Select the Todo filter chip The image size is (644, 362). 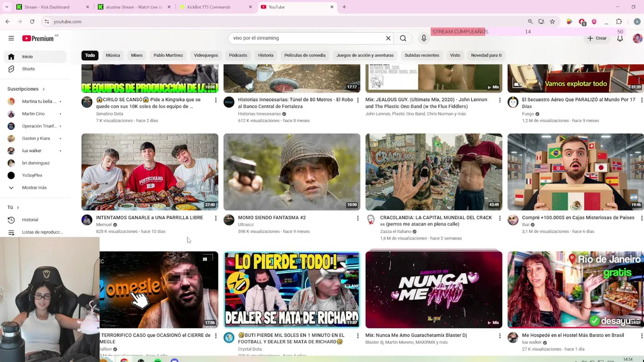click(90, 55)
